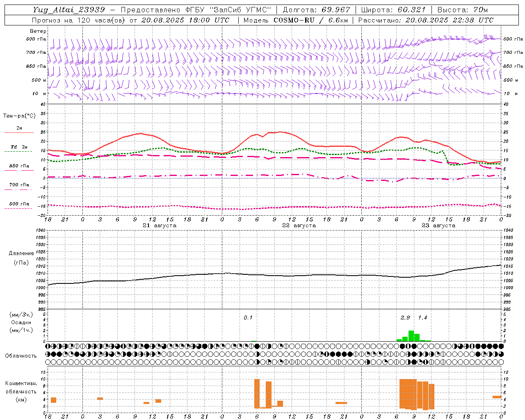
Task: Click the dotted pink line under 500 гПа legend
Action: tap(18, 208)
